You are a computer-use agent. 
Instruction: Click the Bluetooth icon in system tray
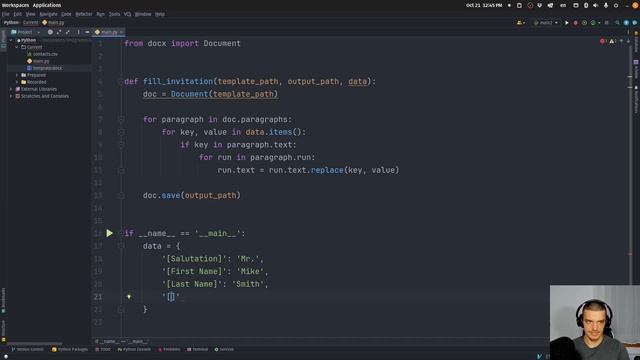tap(586, 5)
